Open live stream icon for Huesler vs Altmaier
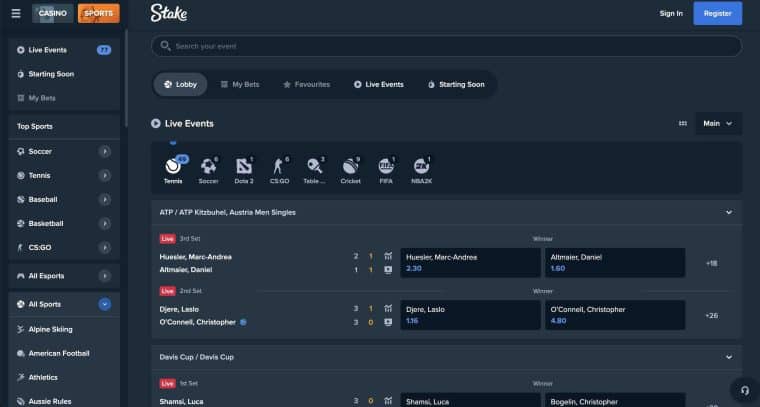 (x=388, y=270)
